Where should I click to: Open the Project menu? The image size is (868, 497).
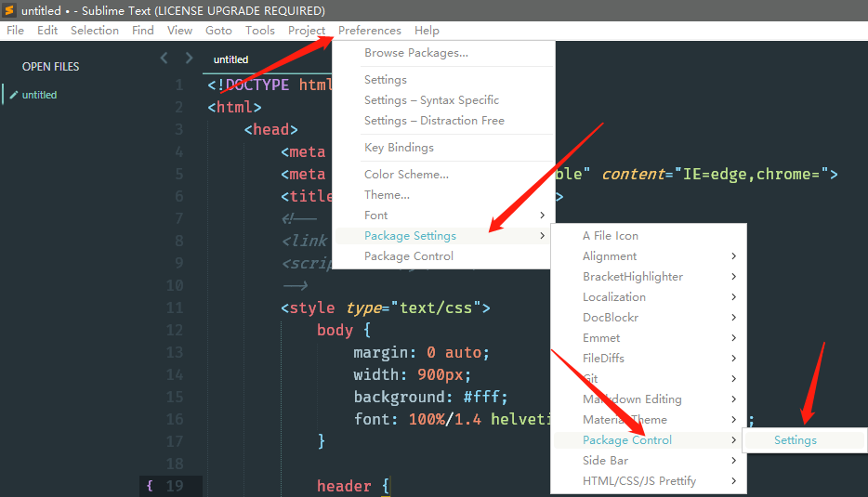coord(307,31)
